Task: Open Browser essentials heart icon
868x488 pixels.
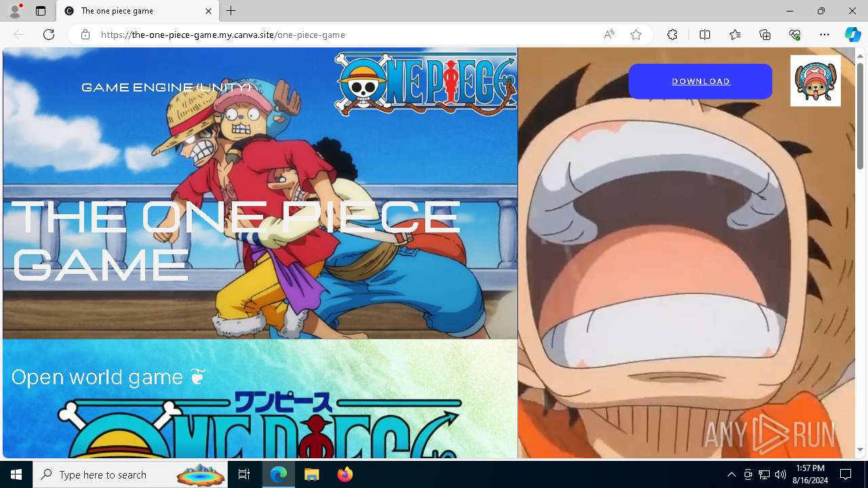Action: [x=795, y=35]
